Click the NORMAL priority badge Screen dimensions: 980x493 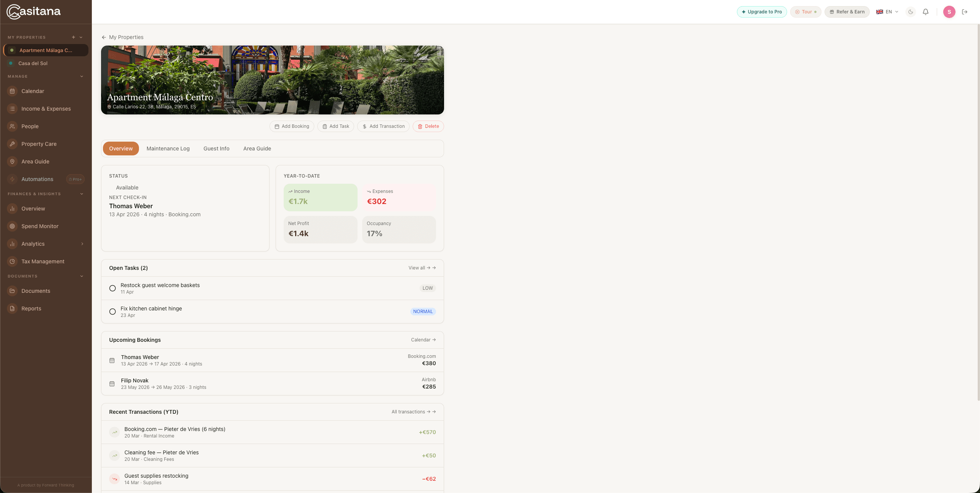(423, 312)
